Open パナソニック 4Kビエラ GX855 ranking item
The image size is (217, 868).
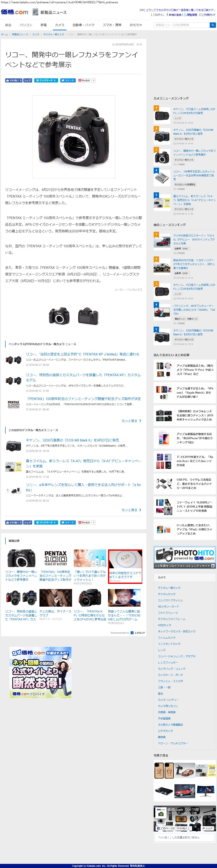194,310
